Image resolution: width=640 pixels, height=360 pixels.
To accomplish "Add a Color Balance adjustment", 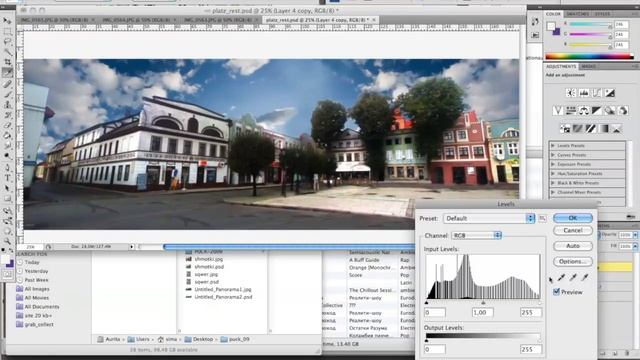I will (584, 110).
